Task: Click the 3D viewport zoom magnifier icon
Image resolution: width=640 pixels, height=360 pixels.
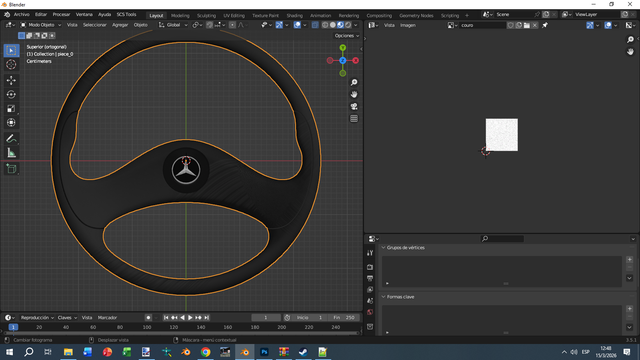Action: tap(354, 82)
